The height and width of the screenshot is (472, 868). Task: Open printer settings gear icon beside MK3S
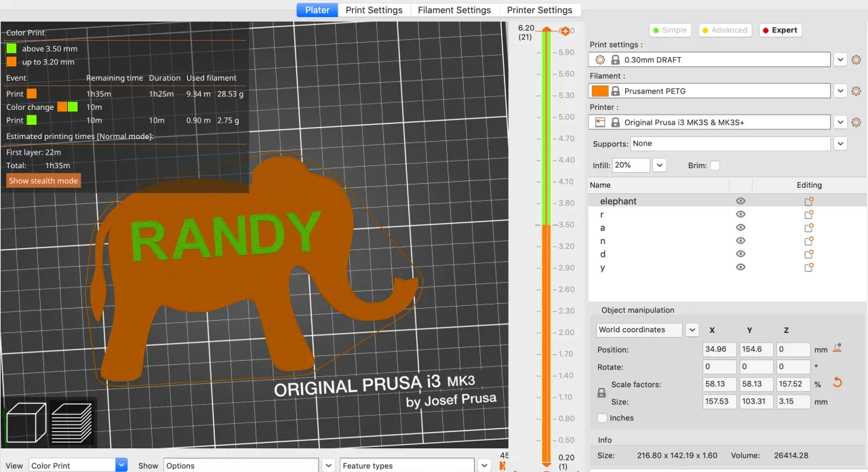coord(856,122)
